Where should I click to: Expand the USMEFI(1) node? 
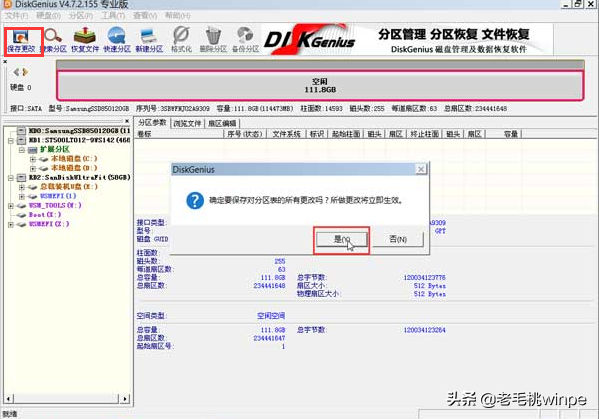pyautogui.click(x=22, y=196)
